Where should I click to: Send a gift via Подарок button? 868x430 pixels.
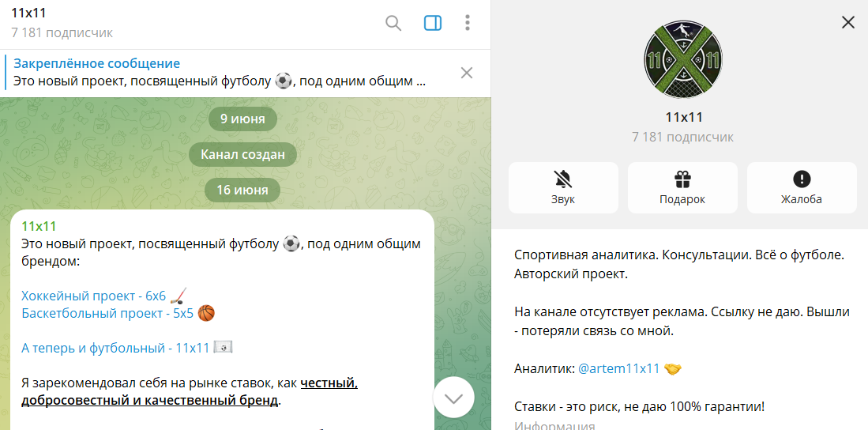pyautogui.click(x=682, y=187)
